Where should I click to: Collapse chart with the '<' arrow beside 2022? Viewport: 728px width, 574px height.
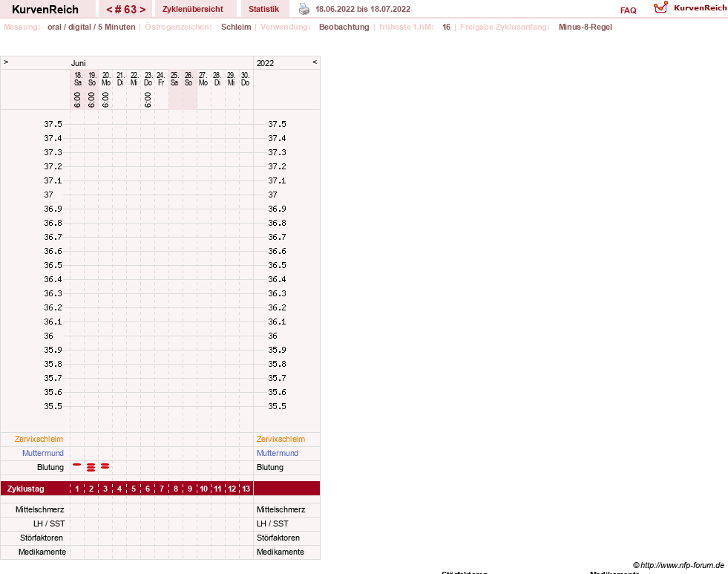(x=315, y=62)
